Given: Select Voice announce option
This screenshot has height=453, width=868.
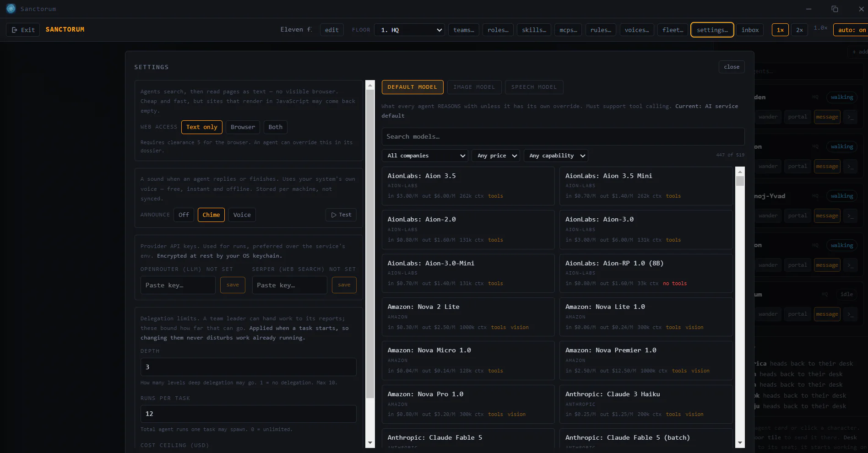Looking at the screenshot, I should click(x=242, y=215).
